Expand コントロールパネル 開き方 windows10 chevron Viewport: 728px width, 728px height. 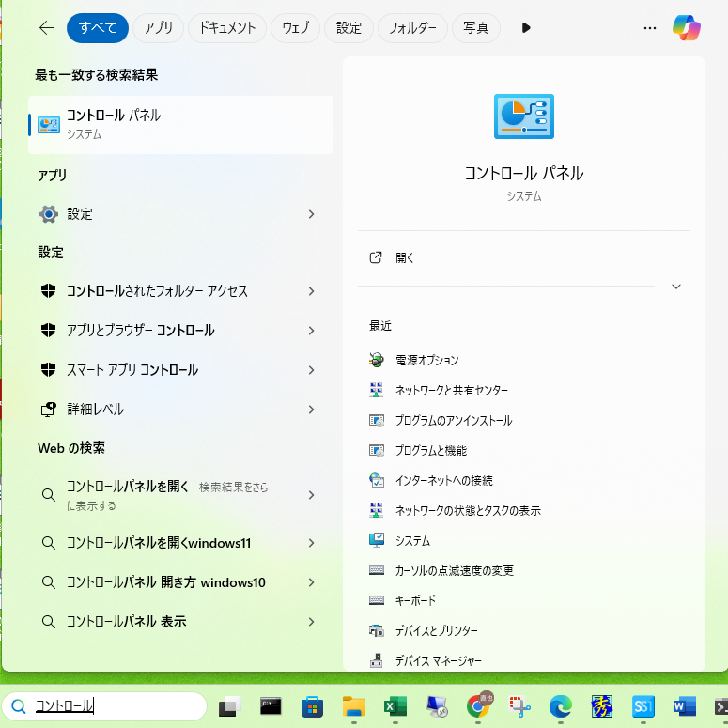(311, 582)
